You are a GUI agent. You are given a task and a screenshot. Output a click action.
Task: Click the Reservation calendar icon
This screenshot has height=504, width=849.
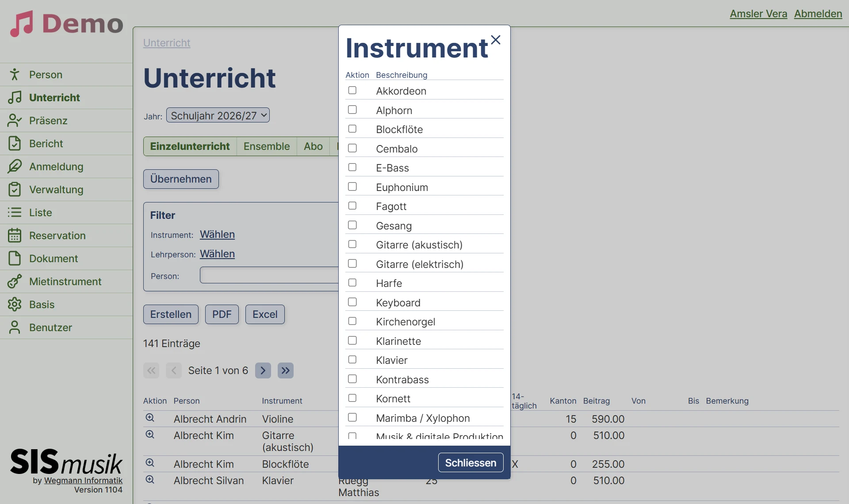(x=15, y=235)
